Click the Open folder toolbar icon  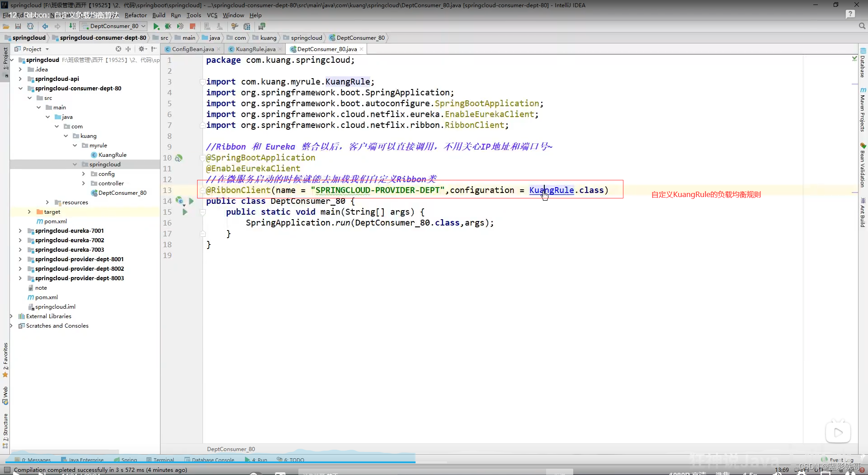6,26
